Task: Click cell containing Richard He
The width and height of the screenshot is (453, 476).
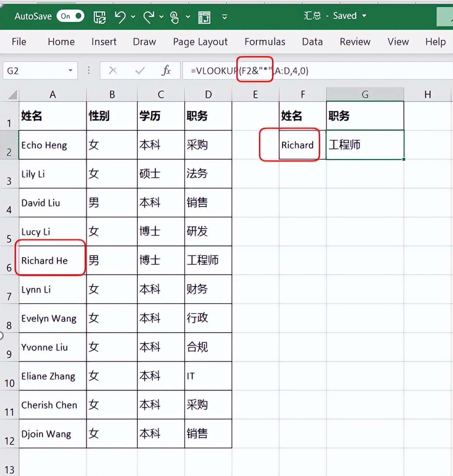Action: point(53,260)
